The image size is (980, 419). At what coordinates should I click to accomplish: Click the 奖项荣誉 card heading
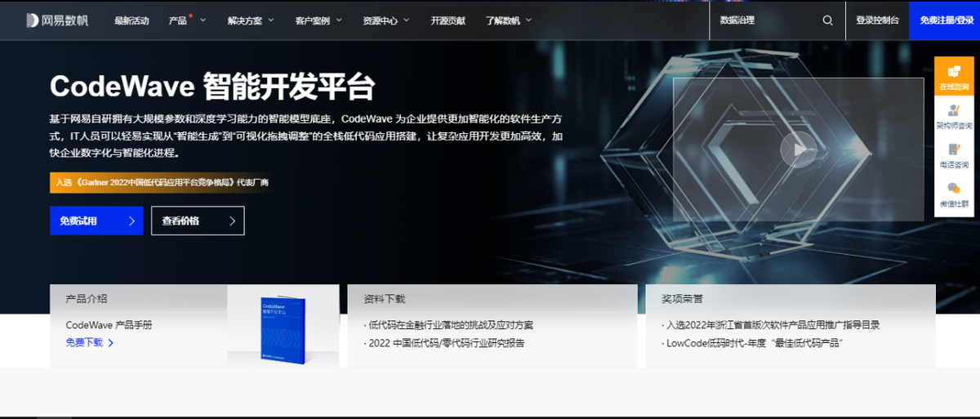(683, 299)
